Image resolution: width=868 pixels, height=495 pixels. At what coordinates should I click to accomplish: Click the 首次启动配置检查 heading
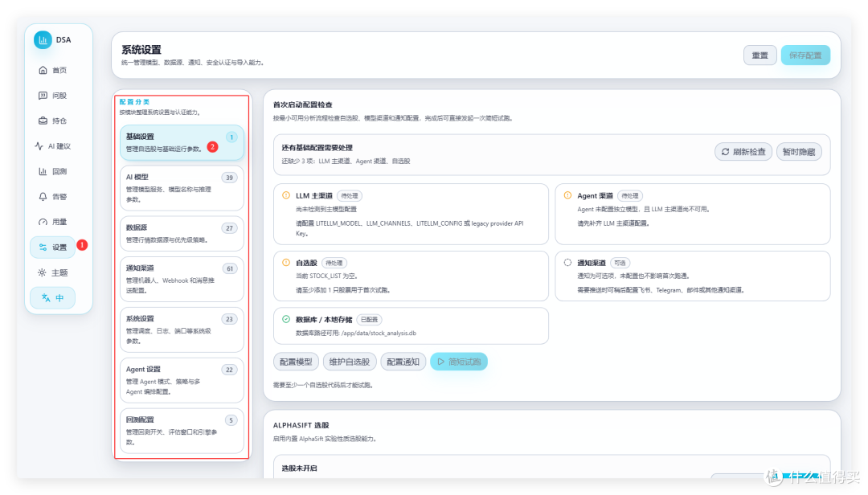pos(302,104)
